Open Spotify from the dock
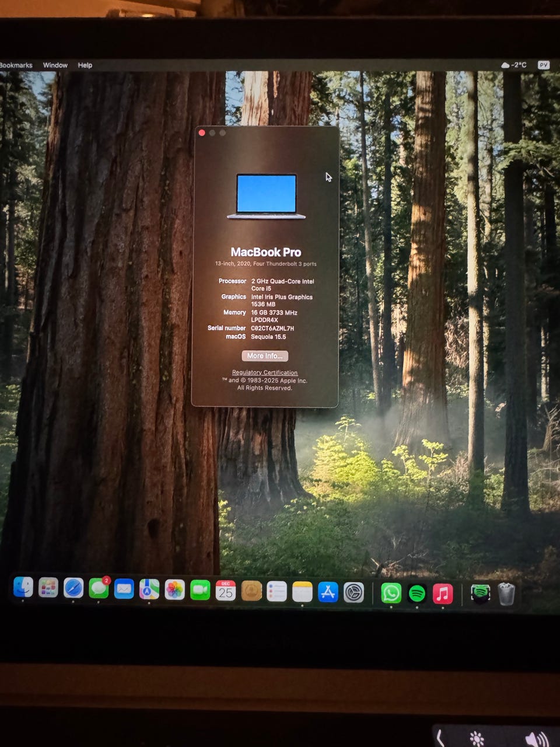Image resolution: width=560 pixels, height=747 pixels. [416, 594]
